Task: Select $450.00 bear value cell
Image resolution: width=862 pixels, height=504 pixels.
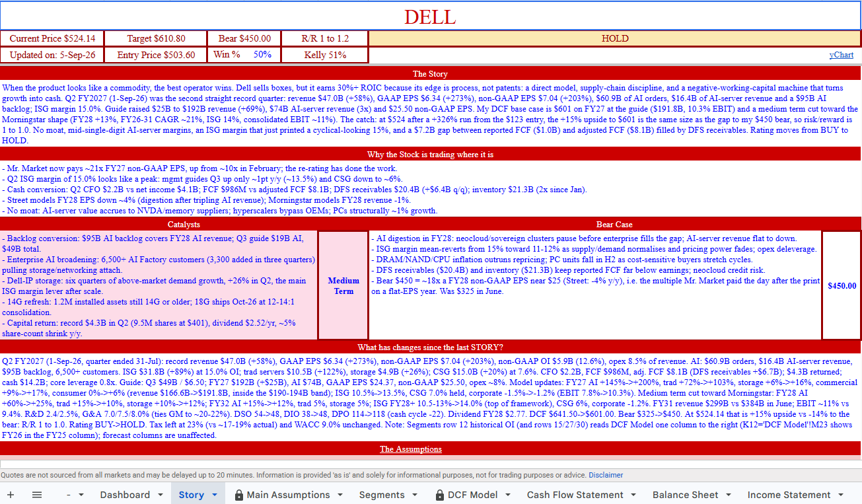Action: point(842,285)
